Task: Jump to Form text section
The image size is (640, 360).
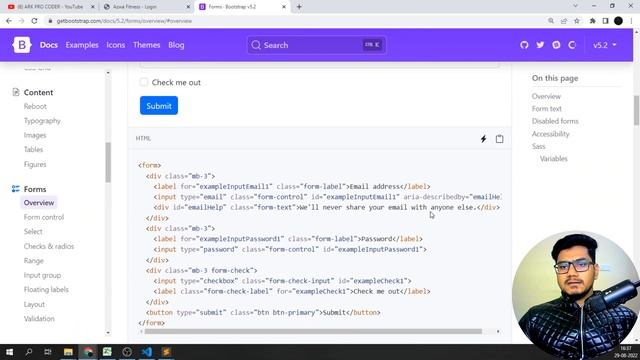Action: coord(547,109)
